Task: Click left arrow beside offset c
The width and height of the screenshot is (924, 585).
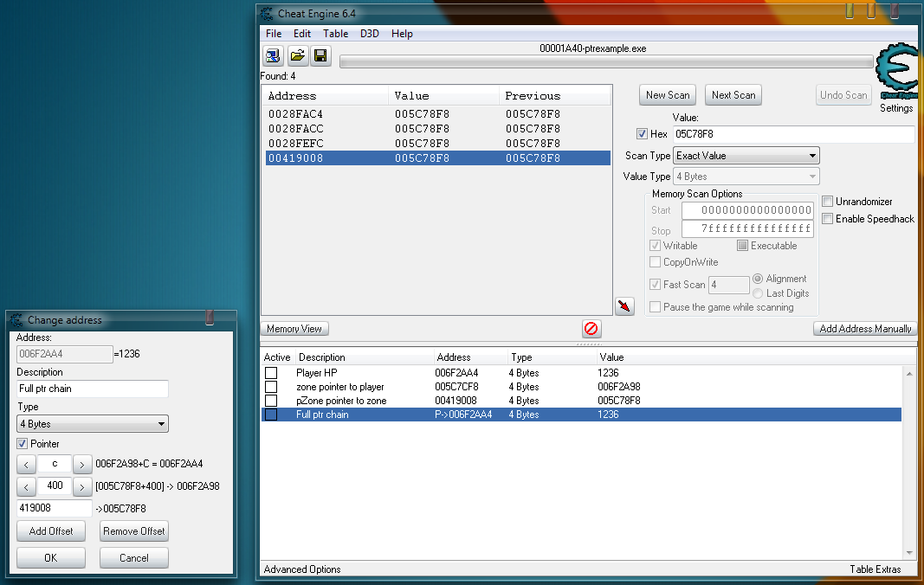Action: tap(27, 464)
